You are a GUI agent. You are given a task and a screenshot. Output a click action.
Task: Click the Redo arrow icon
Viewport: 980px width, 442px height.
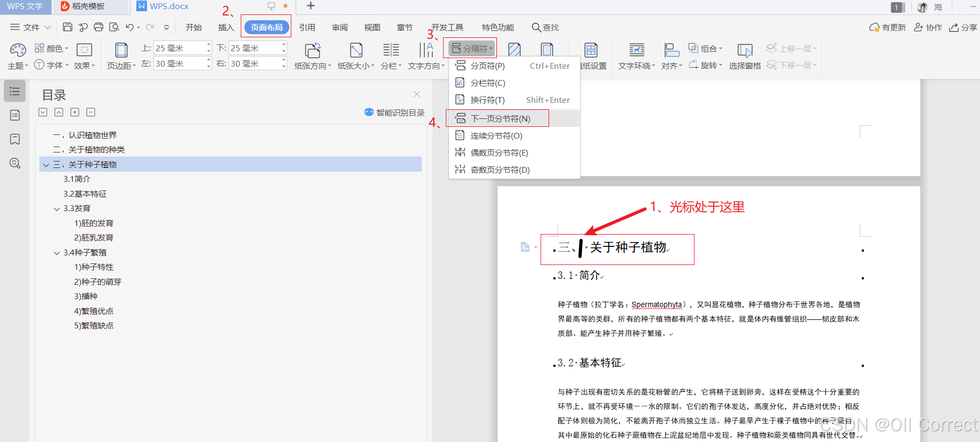[150, 27]
